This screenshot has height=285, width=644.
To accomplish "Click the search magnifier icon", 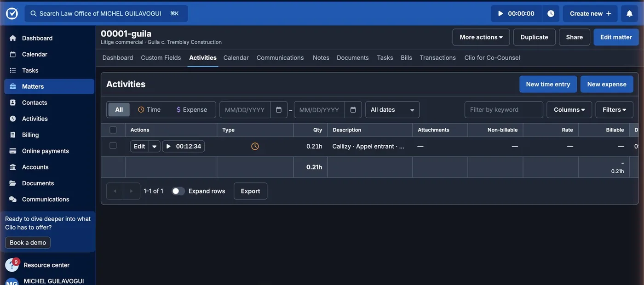I will point(34,14).
